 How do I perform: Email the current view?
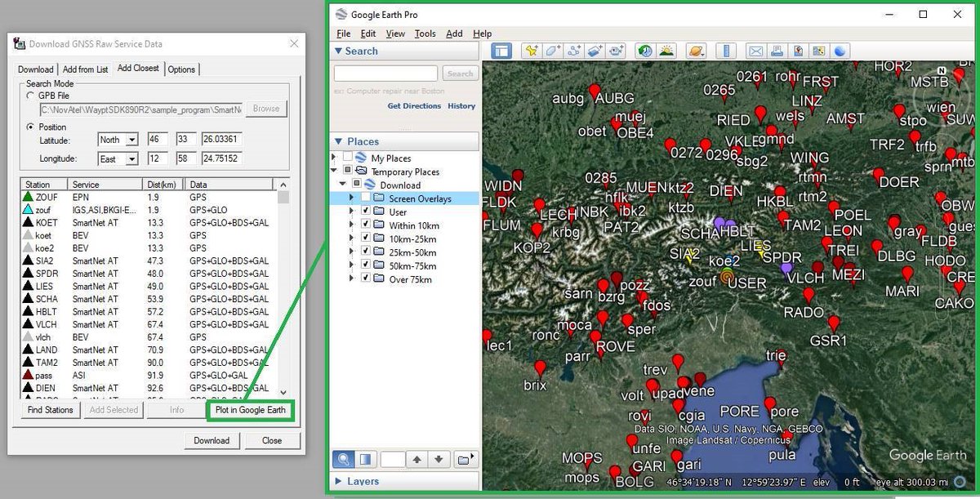click(x=756, y=50)
